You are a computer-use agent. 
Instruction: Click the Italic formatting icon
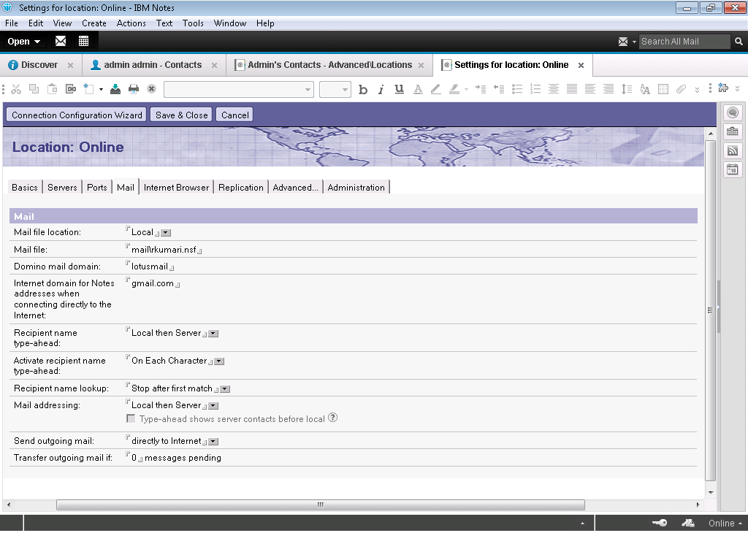(381, 89)
